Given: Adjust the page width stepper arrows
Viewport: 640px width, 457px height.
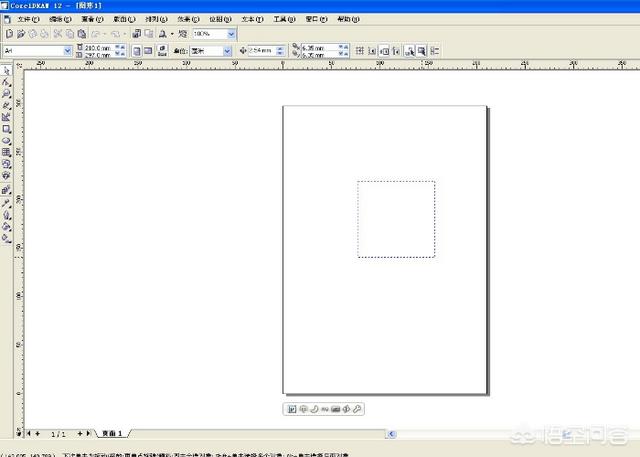Looking at the screenshot, I should (x=120, y=47).
